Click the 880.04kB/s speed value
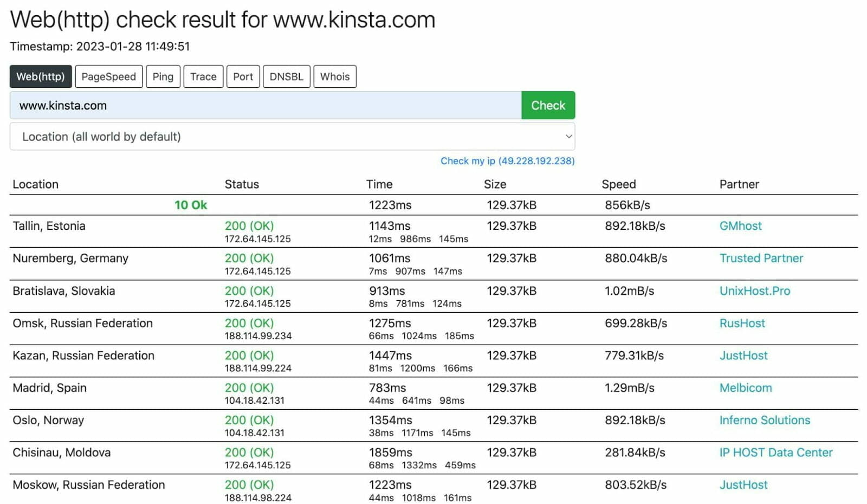Image resolution: width=867 pixels, height=504 pixels. click(x=636, y=258)
